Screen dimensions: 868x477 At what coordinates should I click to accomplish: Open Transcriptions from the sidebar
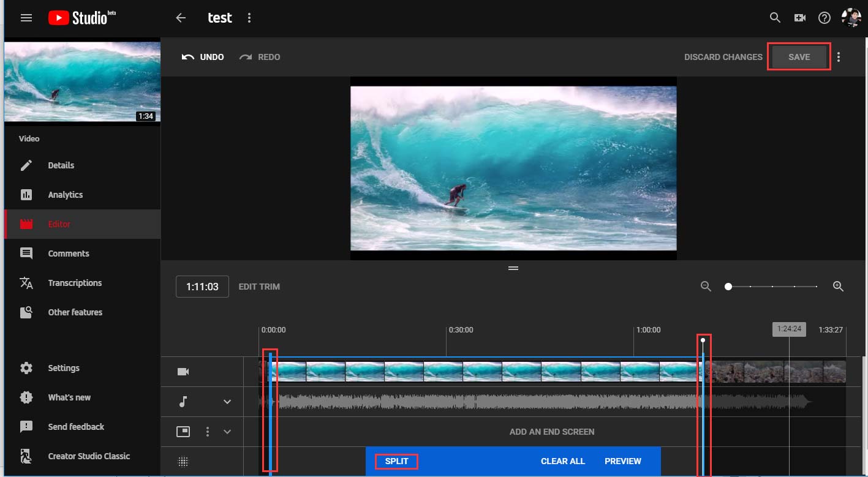[x=75, y=282]
